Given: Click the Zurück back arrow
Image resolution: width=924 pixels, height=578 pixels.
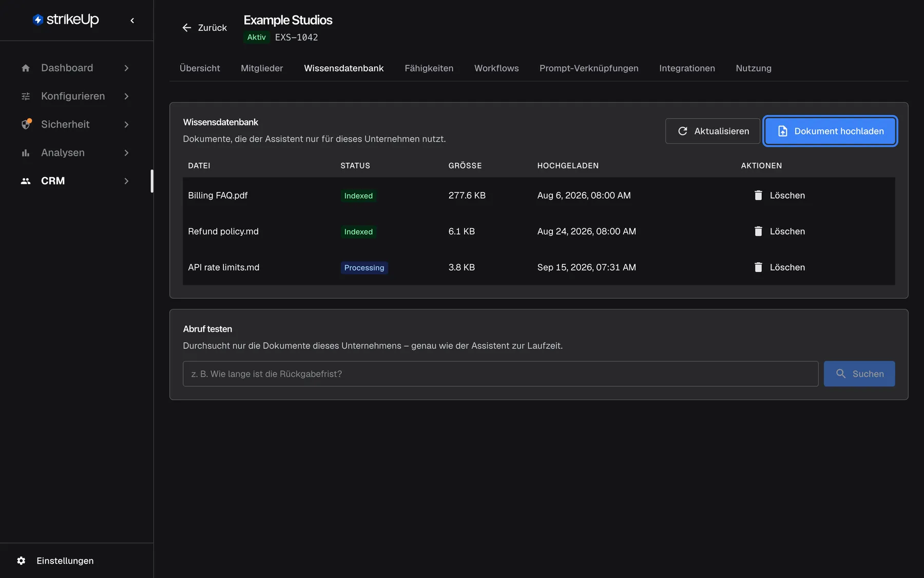Looking at the screenshot, I should pyautogui.click(x=187, y=28).
